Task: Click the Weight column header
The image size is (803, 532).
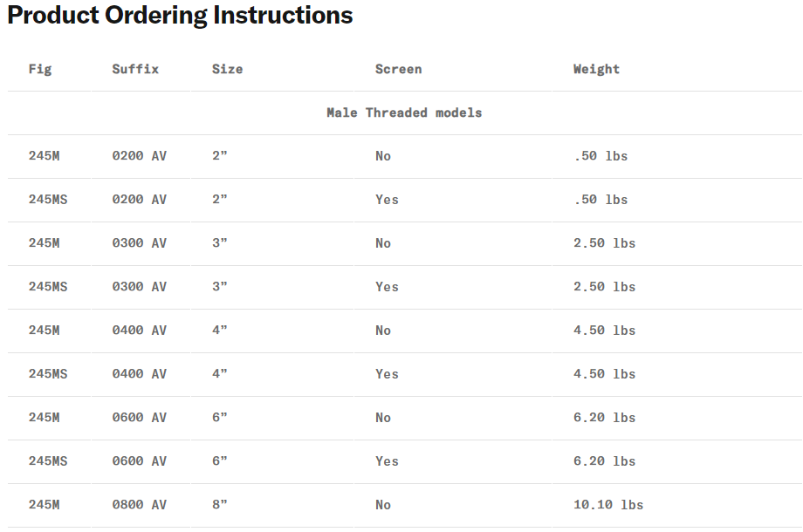Action: tap(596, 69)
